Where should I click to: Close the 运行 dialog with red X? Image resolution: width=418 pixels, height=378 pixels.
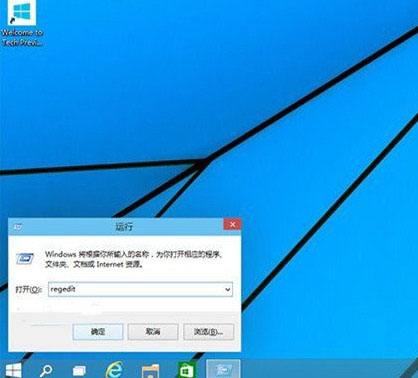232,225
